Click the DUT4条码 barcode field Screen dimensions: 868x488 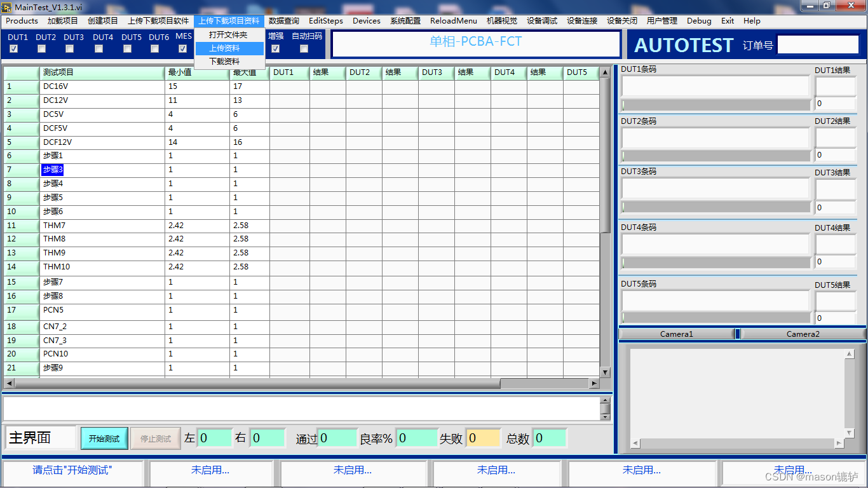pyautogui.click(x=715, y=244)
